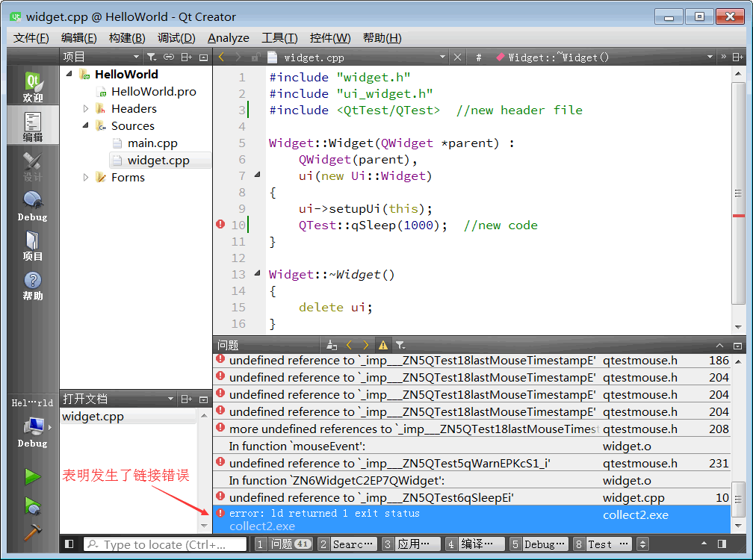Click the Type to locate search field

[165, 544]
